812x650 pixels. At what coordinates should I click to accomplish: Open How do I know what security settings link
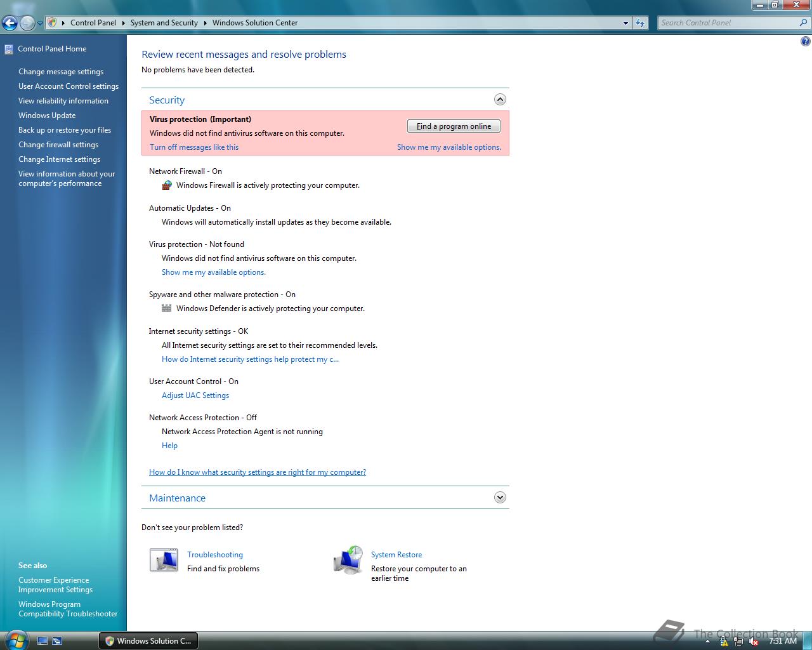click(x=258, y=472)
